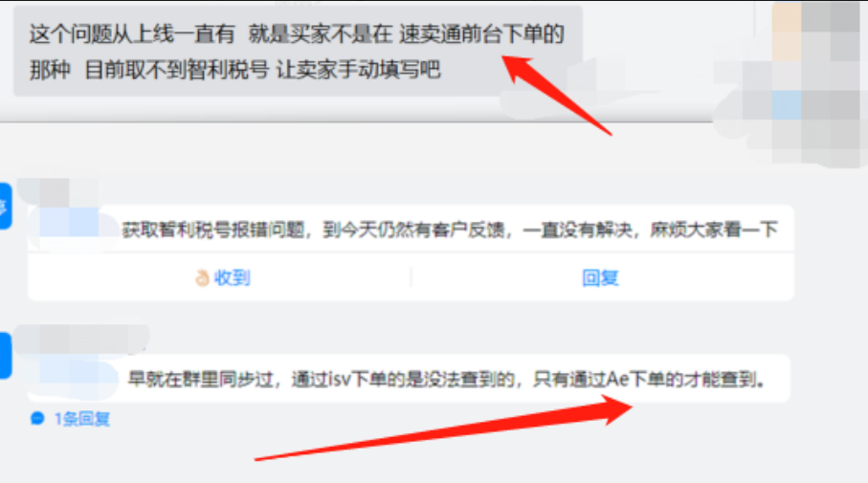Click the text 只有通过Ae下单的才能查到

tap(649, 379)
